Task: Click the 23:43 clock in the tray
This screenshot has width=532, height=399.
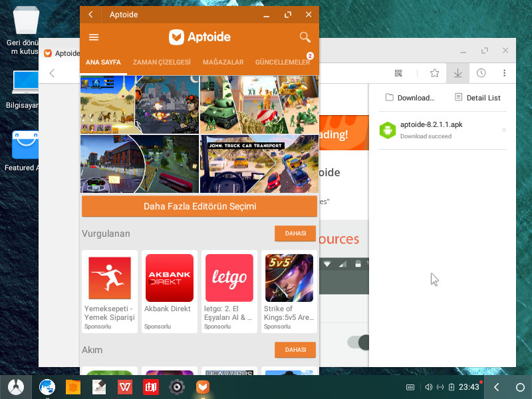Action: [x=469, y=387]
